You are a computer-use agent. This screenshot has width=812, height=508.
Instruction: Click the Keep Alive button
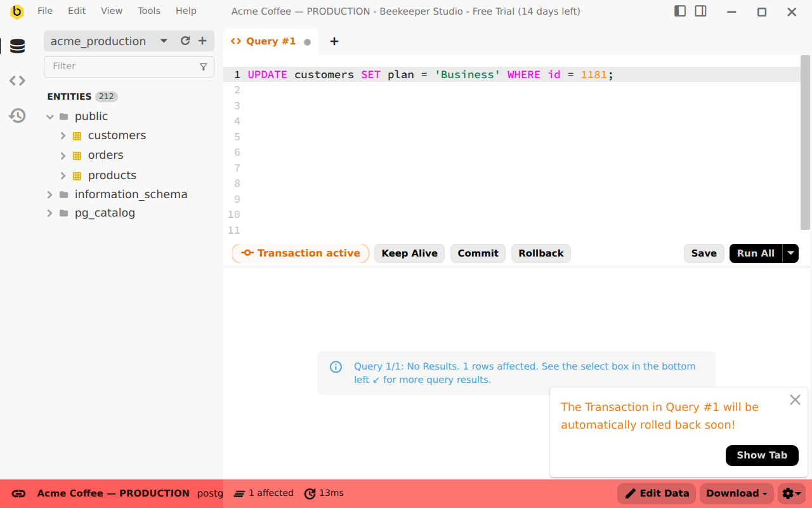409,253
